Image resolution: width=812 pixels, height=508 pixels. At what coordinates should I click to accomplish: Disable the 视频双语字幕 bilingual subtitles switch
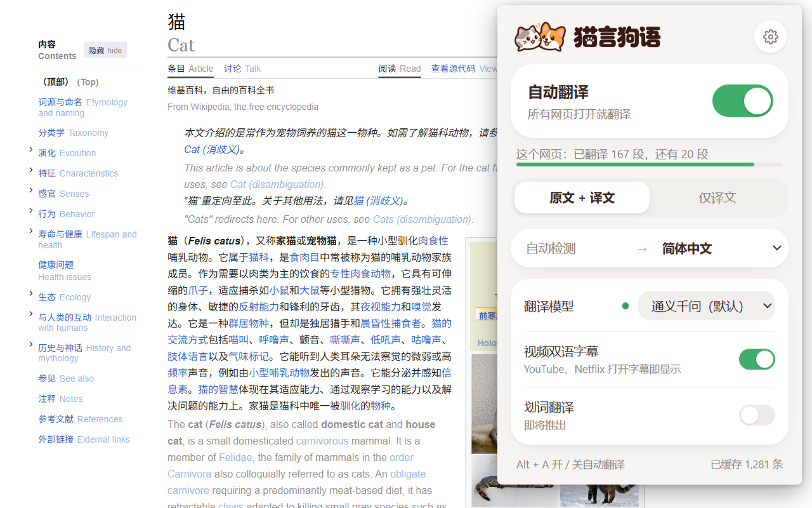[x=757, y=359]
